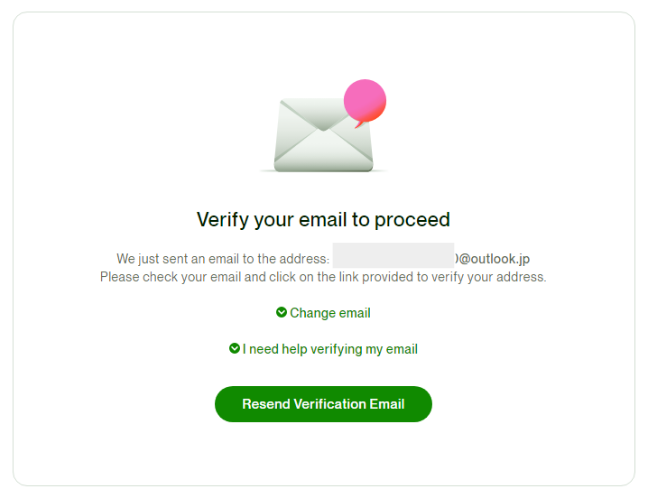Resend the verification email
The height and width of the screenshot is (503, 655).
323,404
